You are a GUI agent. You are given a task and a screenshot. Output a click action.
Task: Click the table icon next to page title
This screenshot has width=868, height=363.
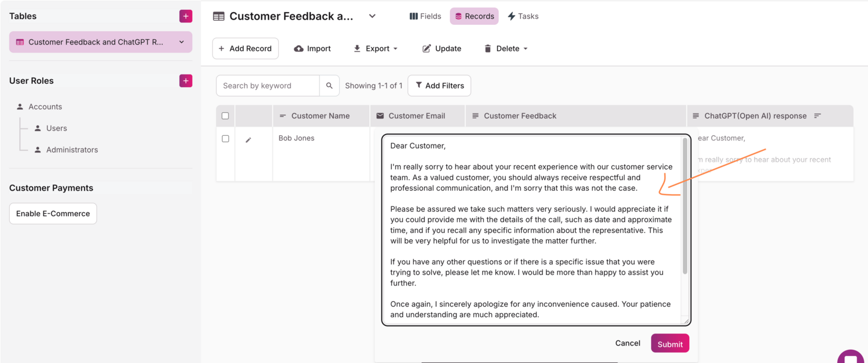[x=219, y=16]
